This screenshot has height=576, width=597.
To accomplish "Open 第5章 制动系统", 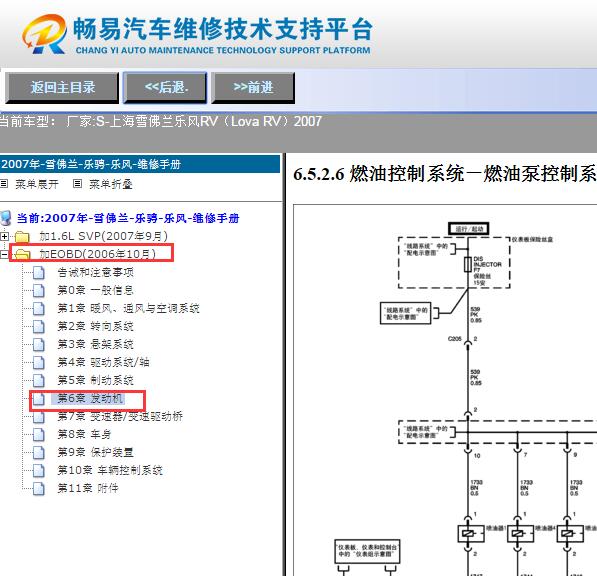I will pyautogui.click(x=95, y=380).
